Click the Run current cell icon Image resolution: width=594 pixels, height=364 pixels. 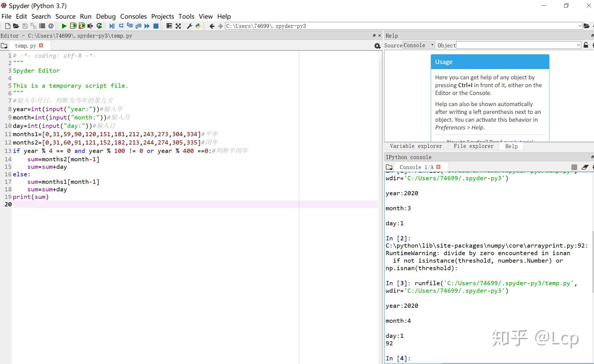73,26
